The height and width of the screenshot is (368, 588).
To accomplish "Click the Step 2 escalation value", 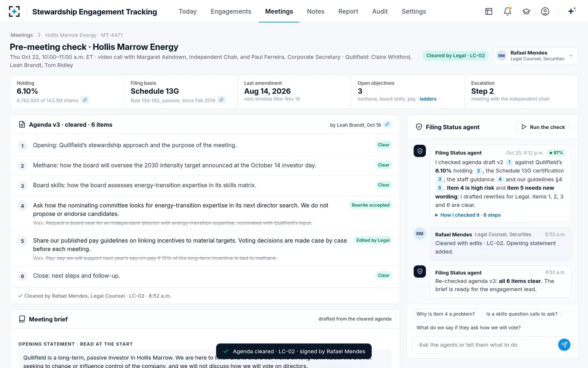I will pyautogui.click(x=482, y=91).
